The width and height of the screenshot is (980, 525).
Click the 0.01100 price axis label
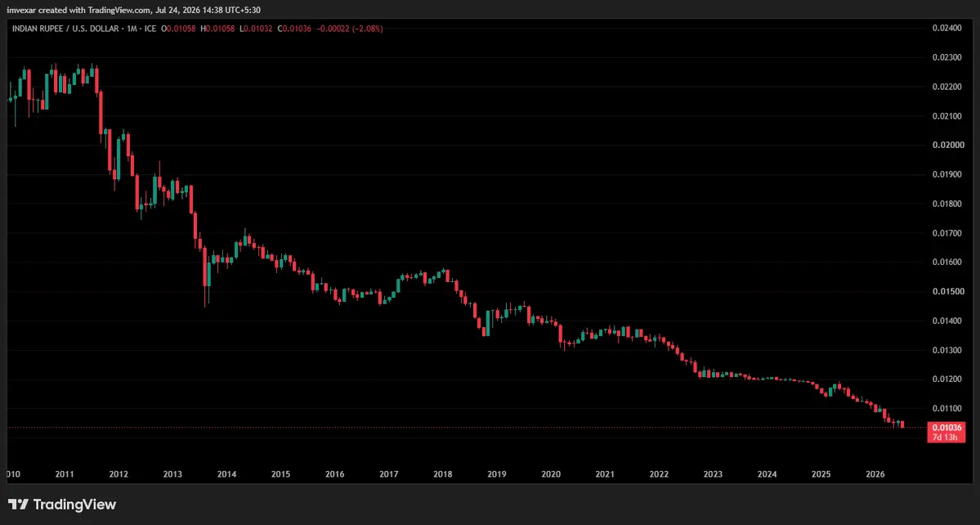(x=946, y=408)
